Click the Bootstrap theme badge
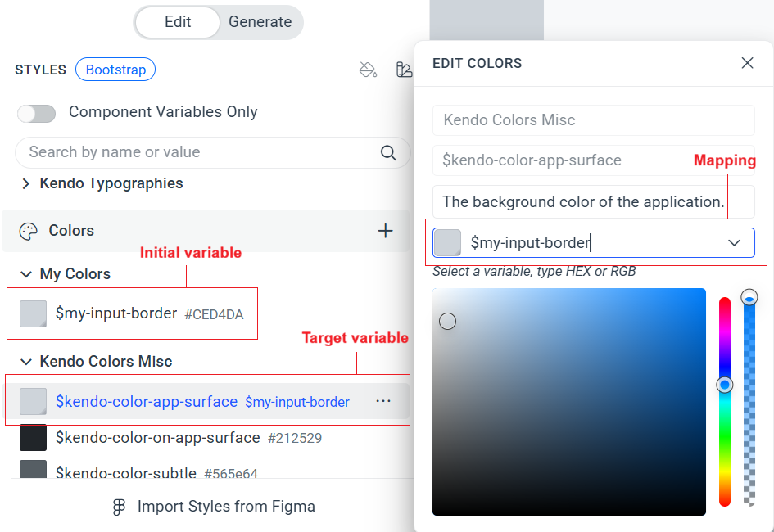This screenshot has height=532, width=774. coord(115,70)
